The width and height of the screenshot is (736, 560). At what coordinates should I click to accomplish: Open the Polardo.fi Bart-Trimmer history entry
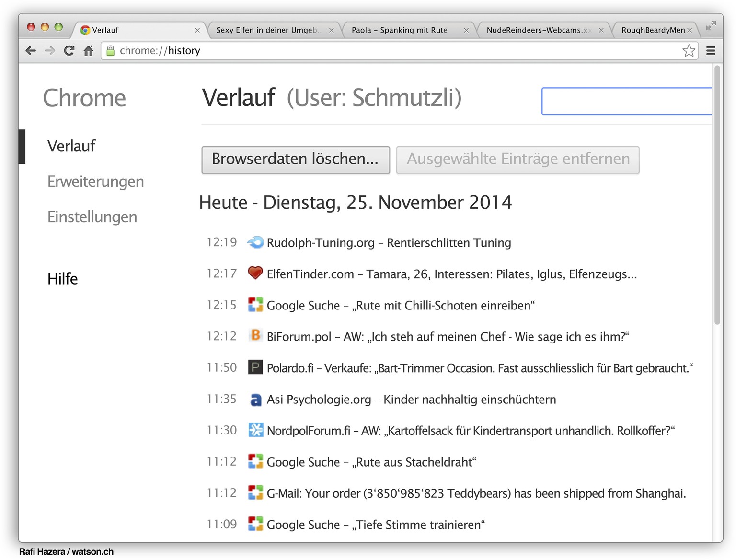479,368
